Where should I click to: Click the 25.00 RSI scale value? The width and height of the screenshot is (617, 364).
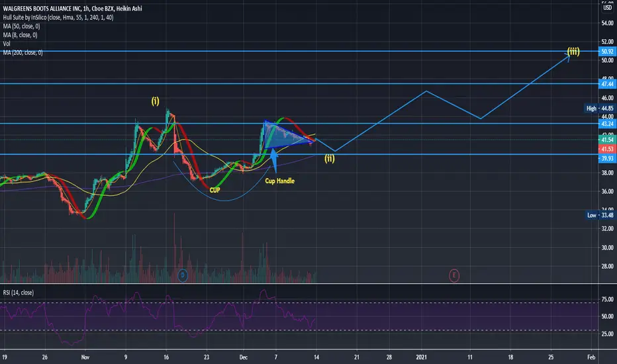pos(607,334)
